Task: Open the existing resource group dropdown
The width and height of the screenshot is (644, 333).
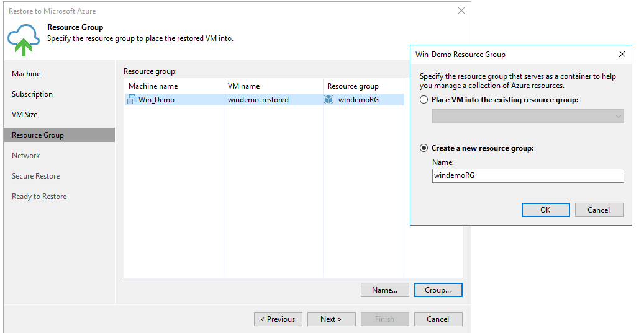Action: [528, 117]
